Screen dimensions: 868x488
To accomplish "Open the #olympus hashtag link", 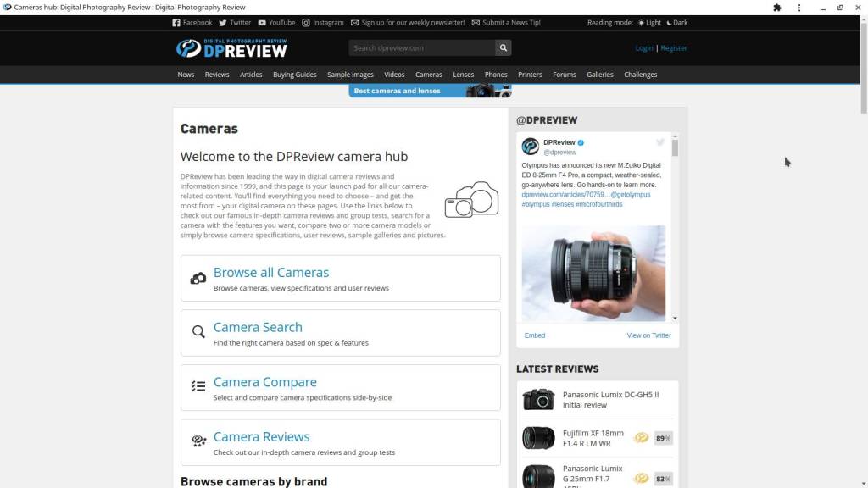I will [x=536, y=204].
